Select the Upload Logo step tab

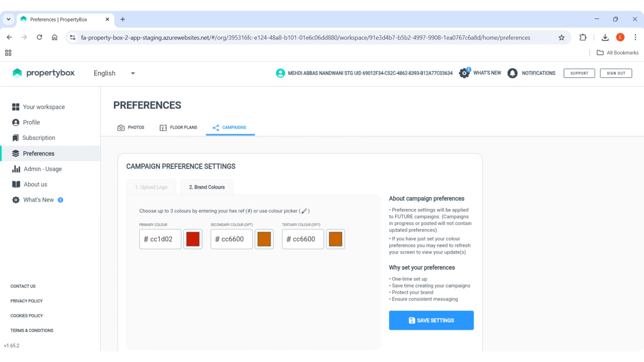tap(151, 187)
